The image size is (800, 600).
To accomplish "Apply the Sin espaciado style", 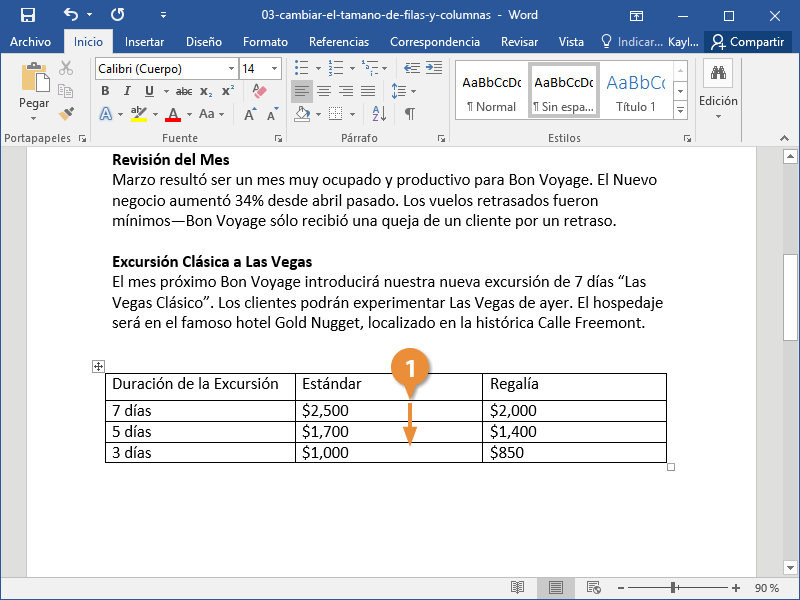I will click(x=564, y=90).
